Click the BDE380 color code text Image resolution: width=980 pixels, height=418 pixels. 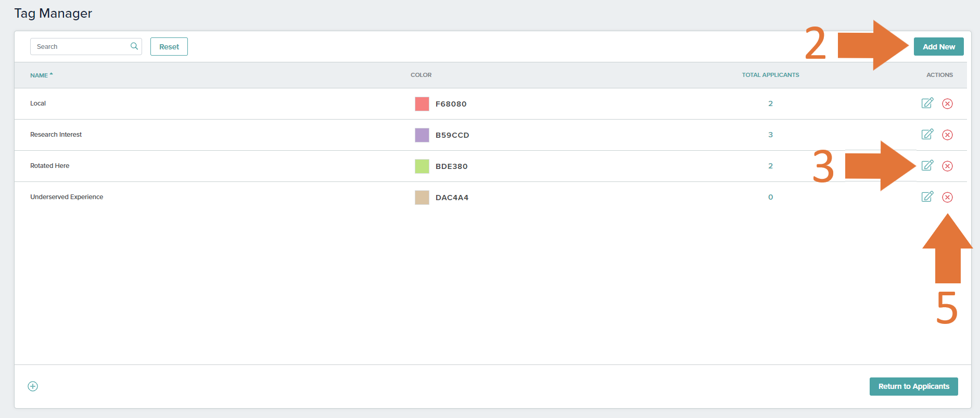click(x=452, y=166)
